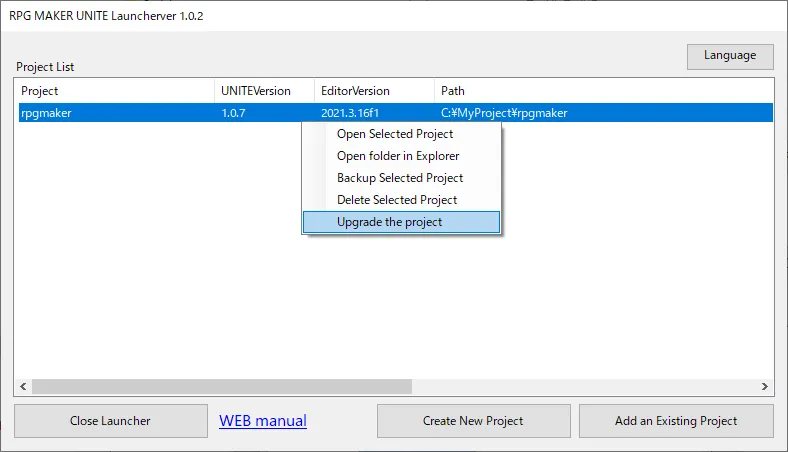
Task: Choose Open Selected Project from context menu
Action: point(395,134)
